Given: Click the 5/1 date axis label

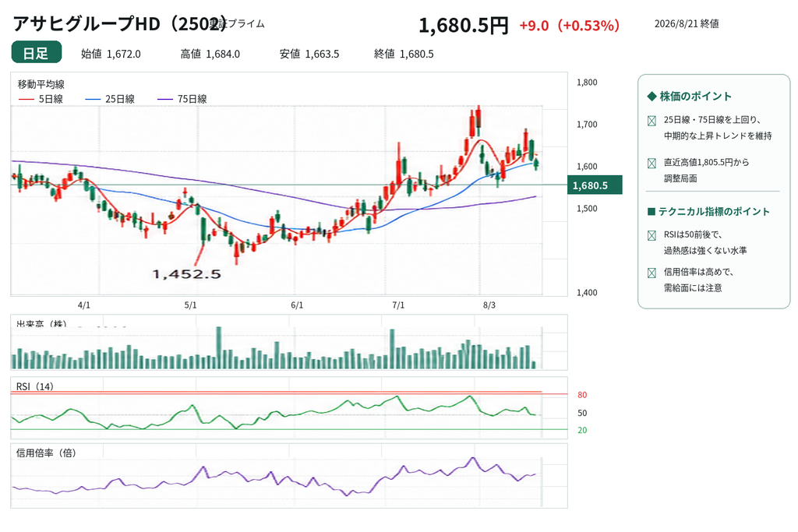Looking at the screenshot, I should point(190,305).
